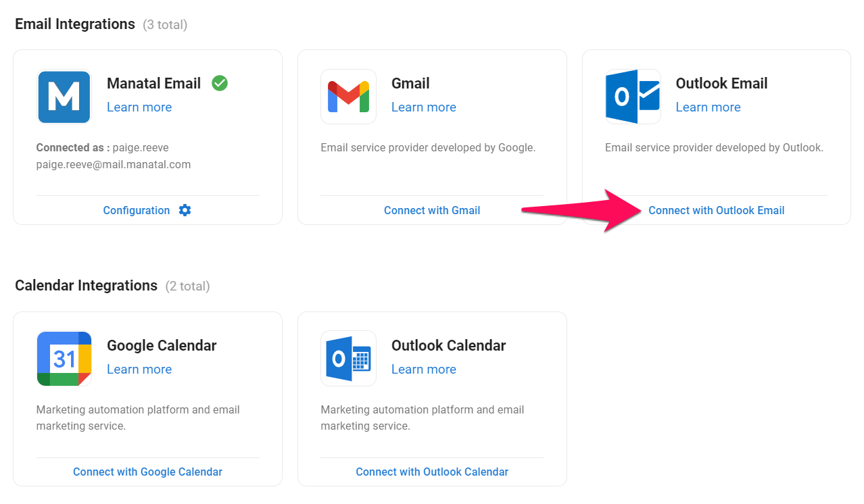Click the Outlook Calendar logo icon
Viewport: 864px width, 504px height.
[x=348, y=359]
